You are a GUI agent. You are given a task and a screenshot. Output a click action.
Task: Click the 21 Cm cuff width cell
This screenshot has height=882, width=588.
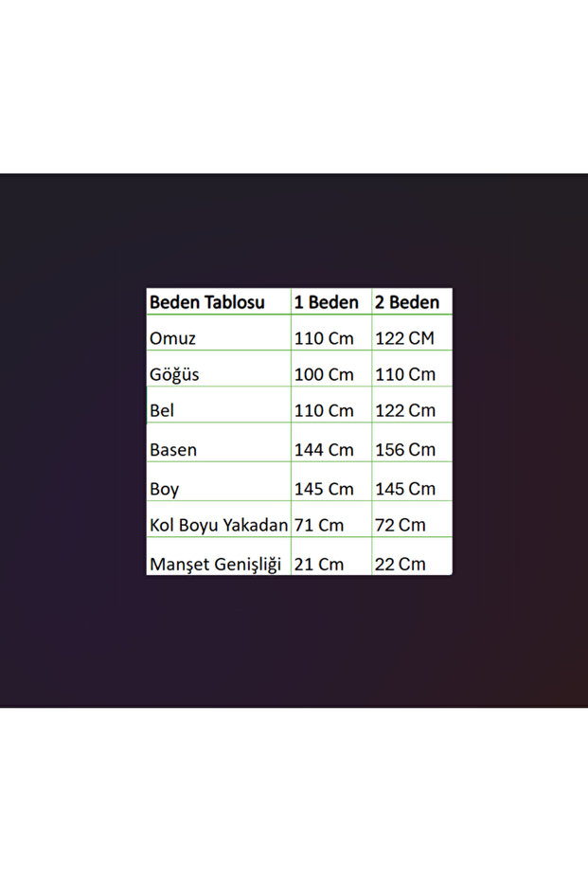coord(319,564)
